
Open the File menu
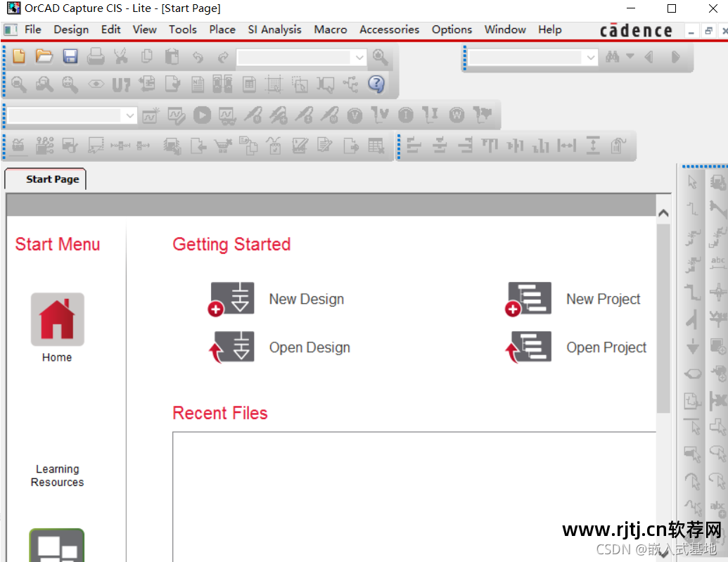(x=32, y=30)
